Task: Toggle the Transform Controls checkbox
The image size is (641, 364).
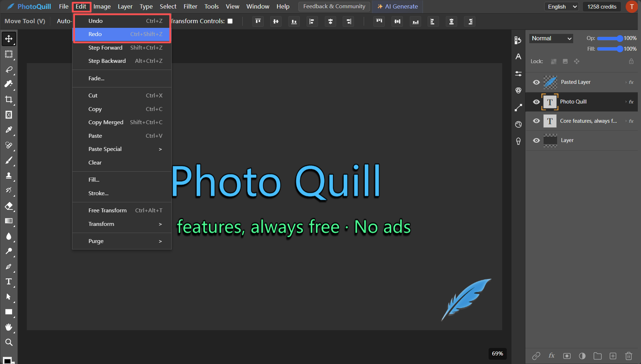Action: pyautogui.click(x=230, y=21)
